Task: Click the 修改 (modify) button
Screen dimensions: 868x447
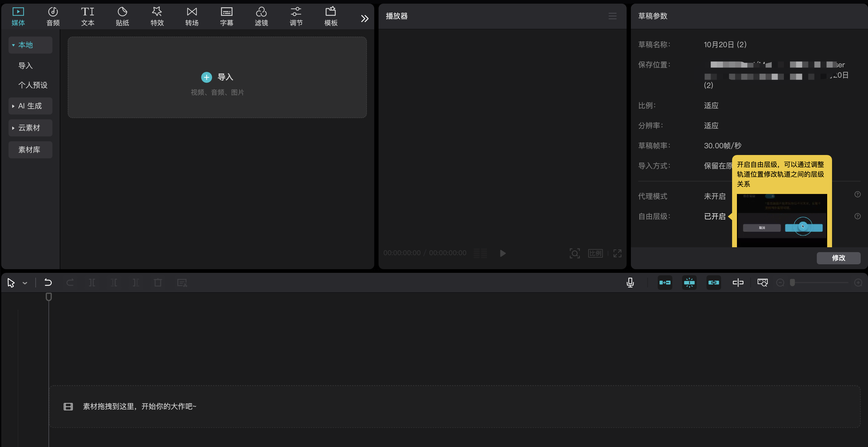Action: [838, 258]
